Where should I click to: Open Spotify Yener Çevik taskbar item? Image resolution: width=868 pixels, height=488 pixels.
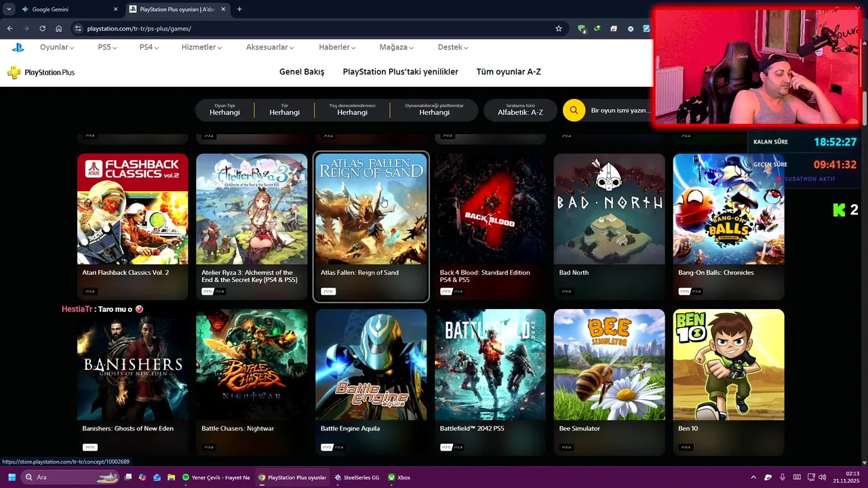point(216,477)
